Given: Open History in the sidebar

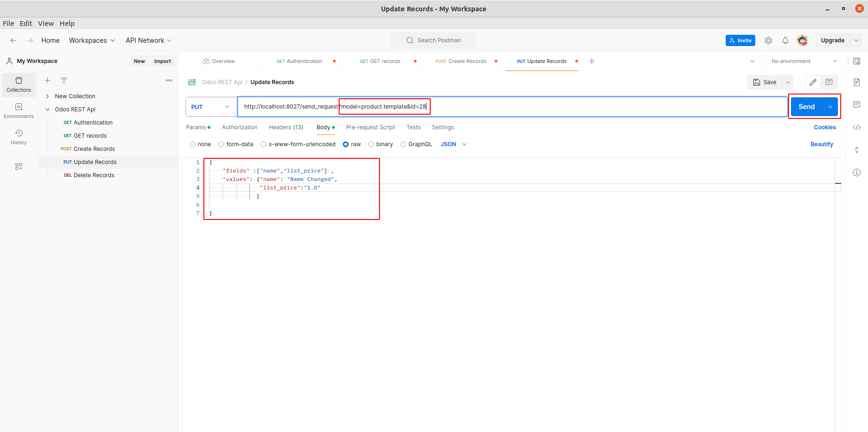Looking at the screenshot, I should click(19, 137).
